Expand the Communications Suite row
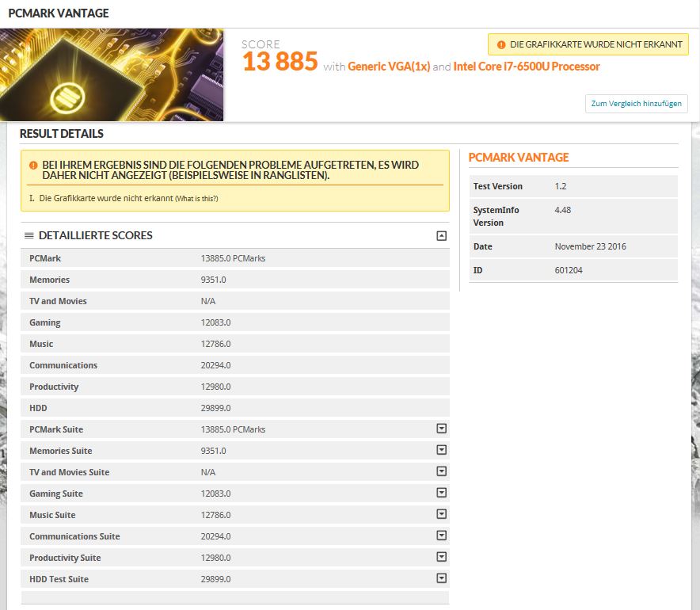The width and height of the screenshot is (700, 610). (441, 536)
